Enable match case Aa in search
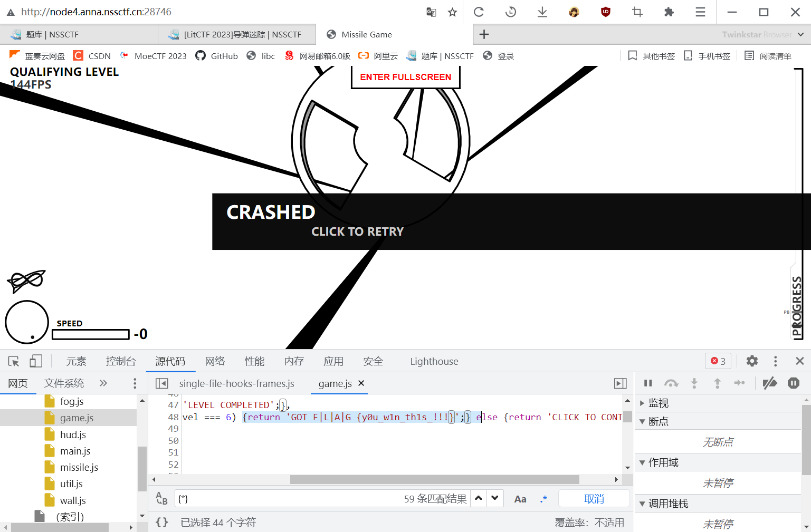 (x=520, y=499)
